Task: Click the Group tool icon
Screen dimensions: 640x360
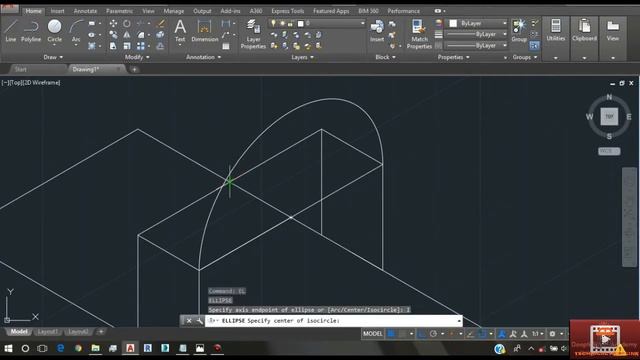Action: tap(519, 31)
